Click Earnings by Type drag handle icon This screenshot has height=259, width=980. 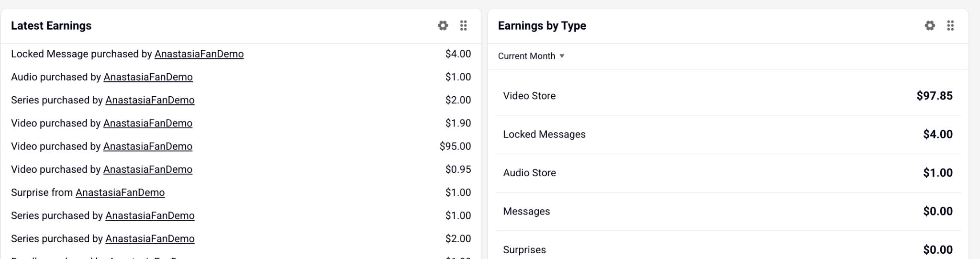(950, 25)
